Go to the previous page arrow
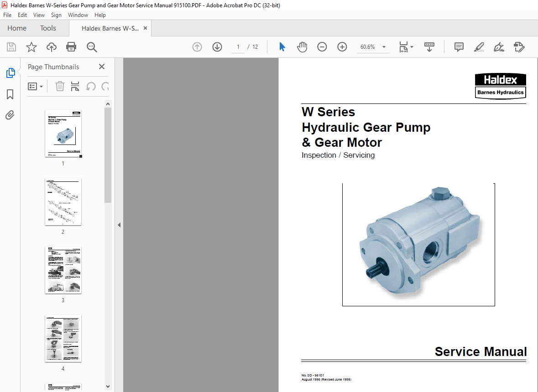The image size is (538, 392). click(x=197, y=47)
